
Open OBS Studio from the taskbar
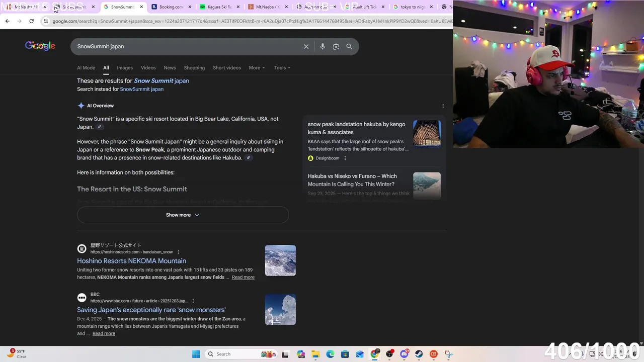click(x=389, y=354)
